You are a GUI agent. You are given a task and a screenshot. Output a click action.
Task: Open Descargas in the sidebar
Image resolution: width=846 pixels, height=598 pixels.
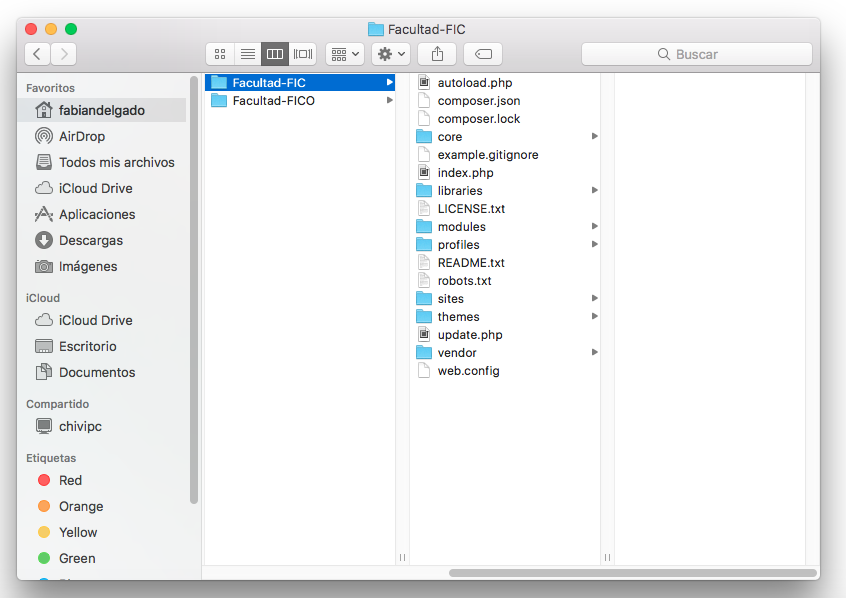90,240
